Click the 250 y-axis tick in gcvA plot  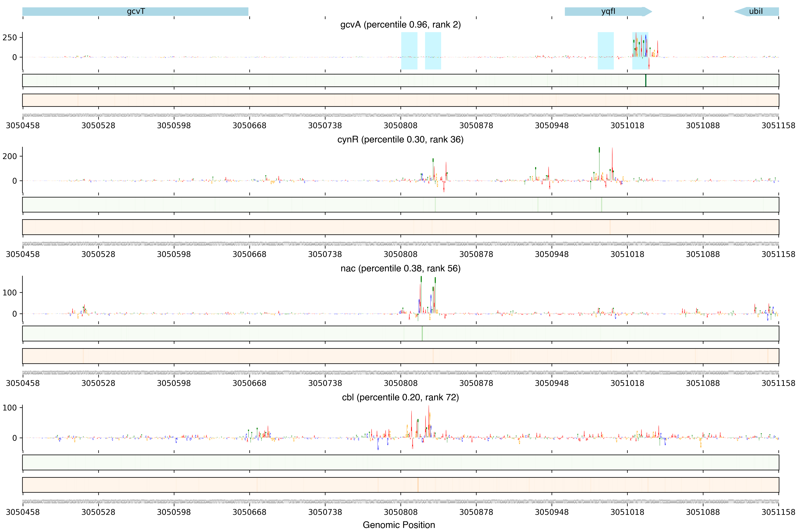pyautogui.click(x=9, y=38)
